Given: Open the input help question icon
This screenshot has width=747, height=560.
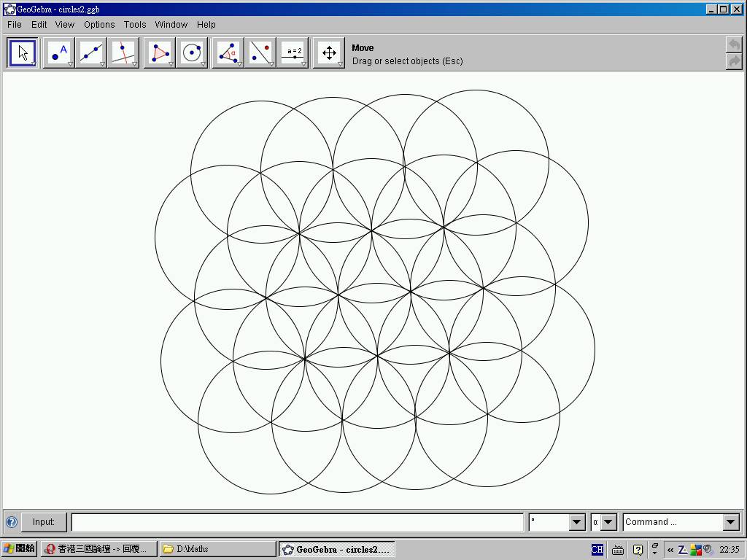Looking at the screenshot, I should coord(12,522).
